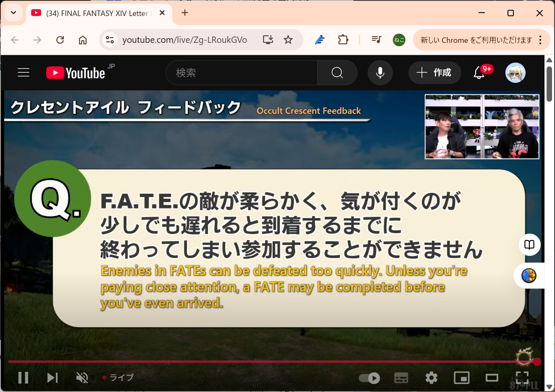Open the Extensions puzzle menu

(343, 40)
